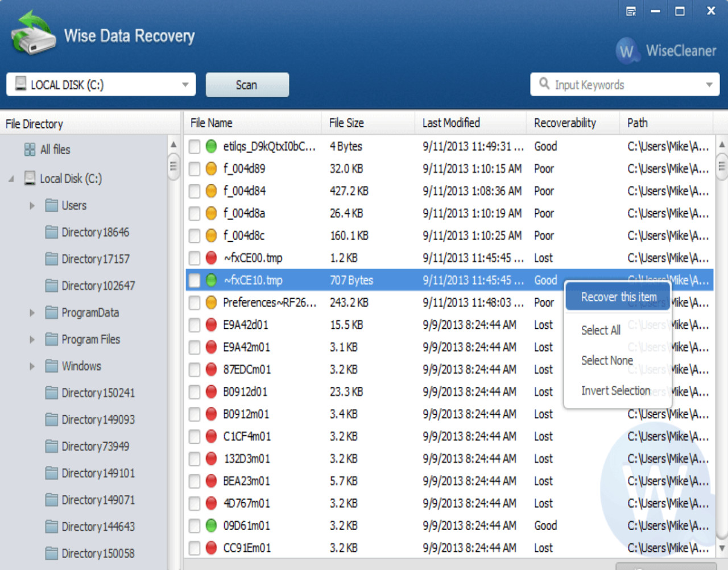Screen dimensions: 728x570
Task: Click the Windows folder icon
Action: coord(52,366)
